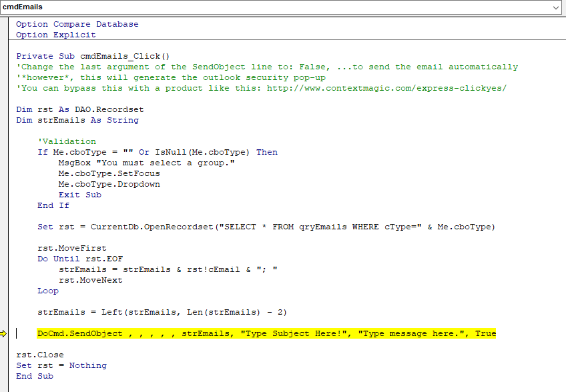The image size is (566, 392).
Task: Open the cmdEmails object dropdown
Action: pos(555,7)
